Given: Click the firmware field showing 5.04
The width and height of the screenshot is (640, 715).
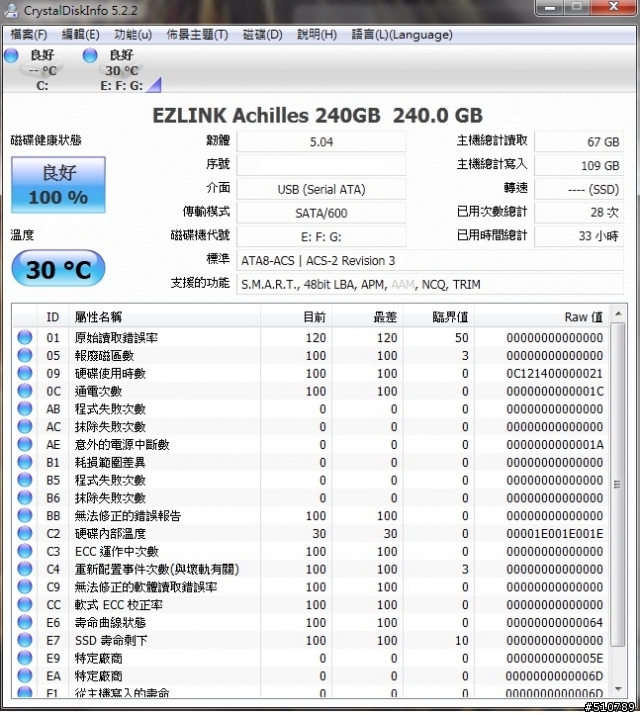Looking at the screenshot, I should (321, 142).
